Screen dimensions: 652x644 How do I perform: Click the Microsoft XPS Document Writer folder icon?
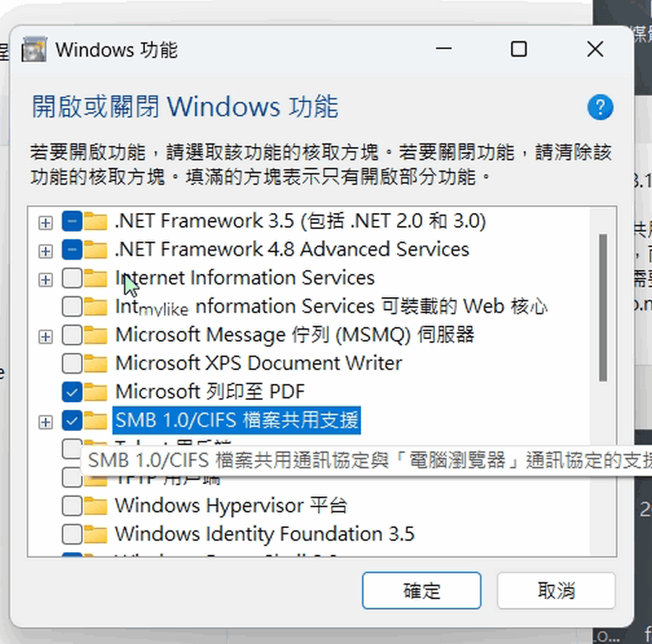96,363
